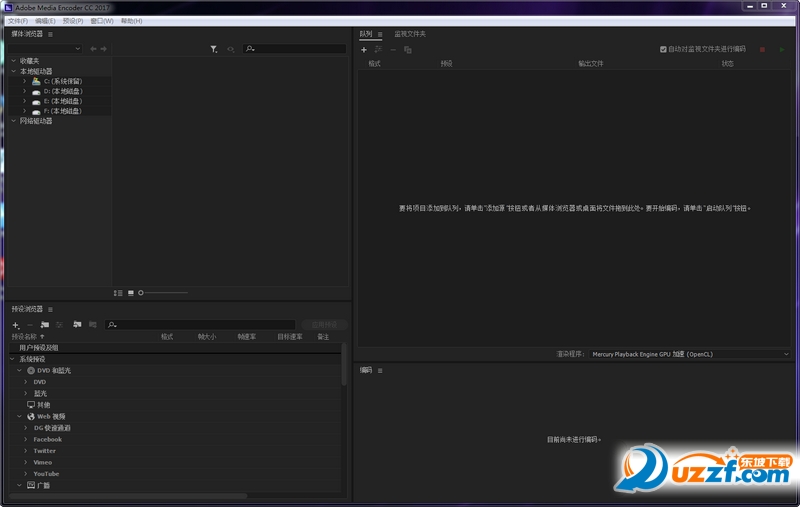This screenshot has height=507, width=800.
Task: Open the 预设(P) menu
Action: click(73, 21)
